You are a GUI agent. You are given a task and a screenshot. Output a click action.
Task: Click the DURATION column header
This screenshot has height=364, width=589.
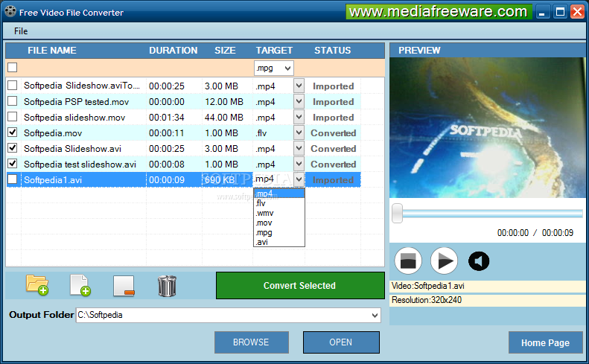pyautogui.click(x=173, y=51)
